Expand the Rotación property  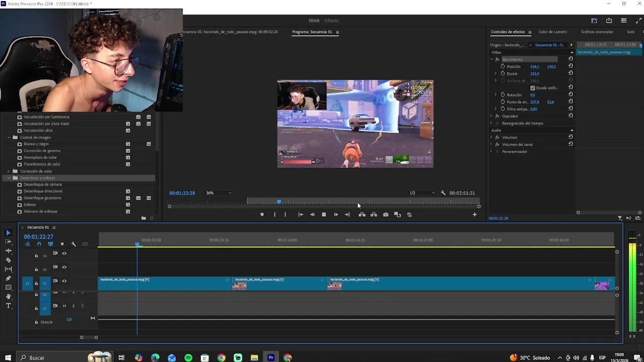pyautogui.click(x=496, y=95)
